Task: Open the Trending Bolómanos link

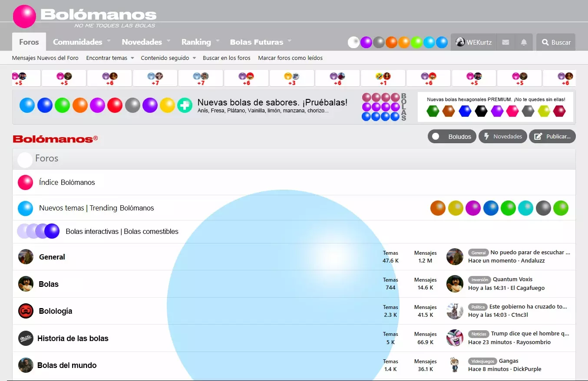Action: pos(122,208)
